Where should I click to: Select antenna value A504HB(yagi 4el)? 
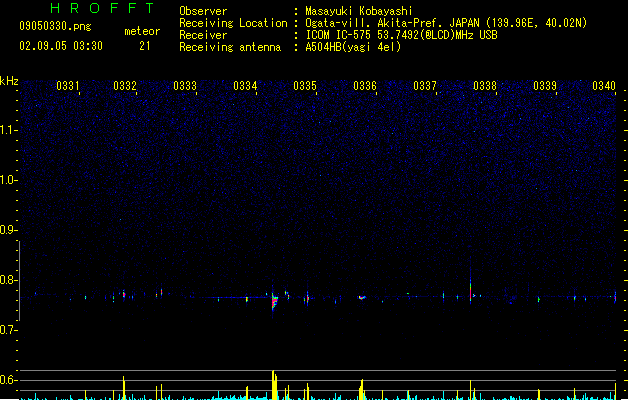[353, 47]
